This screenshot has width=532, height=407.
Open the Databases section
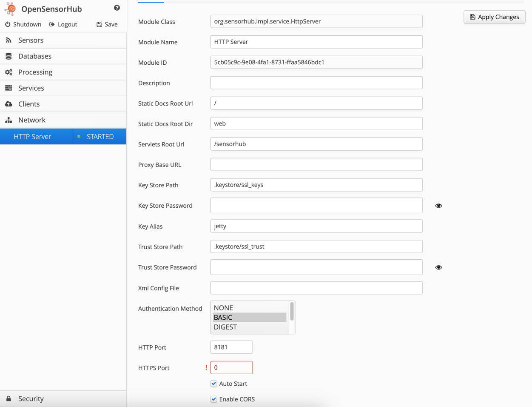tap(34, 56)
